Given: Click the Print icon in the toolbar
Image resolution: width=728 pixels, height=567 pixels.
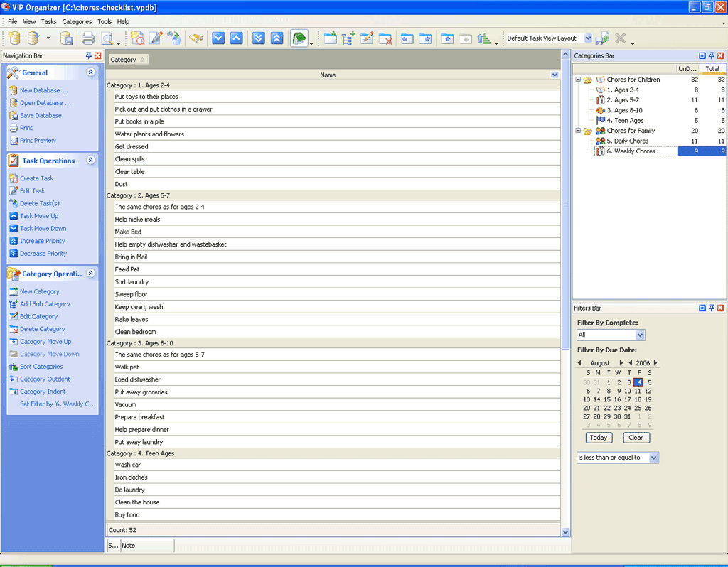Looking at the screenshot, I should (x=87, y=38).
